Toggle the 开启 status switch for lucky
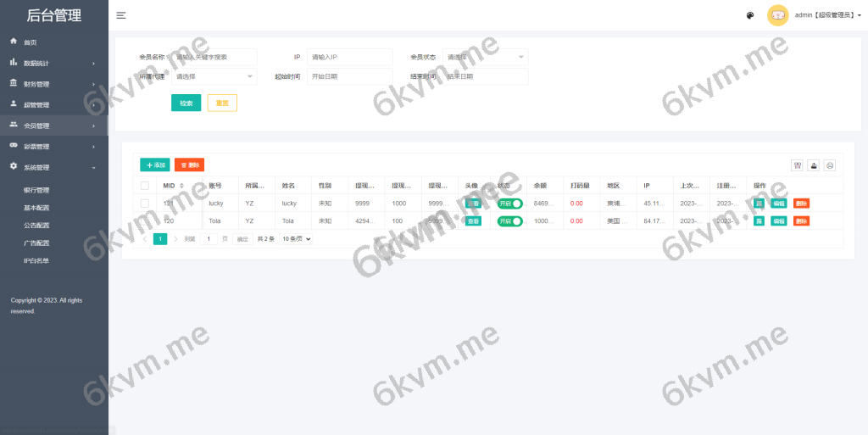This screenshot has width=868, height=435. 509,204
